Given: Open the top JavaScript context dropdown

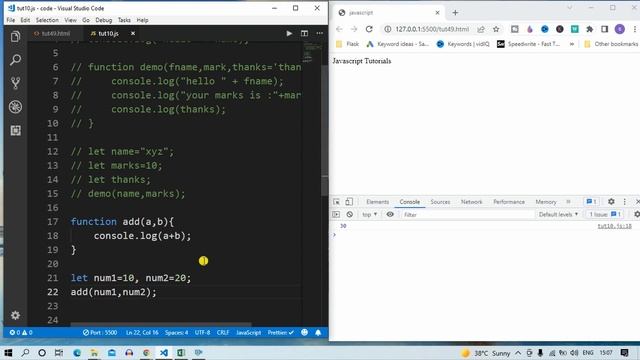Looking at the screenshot, I should click(369, 214).
